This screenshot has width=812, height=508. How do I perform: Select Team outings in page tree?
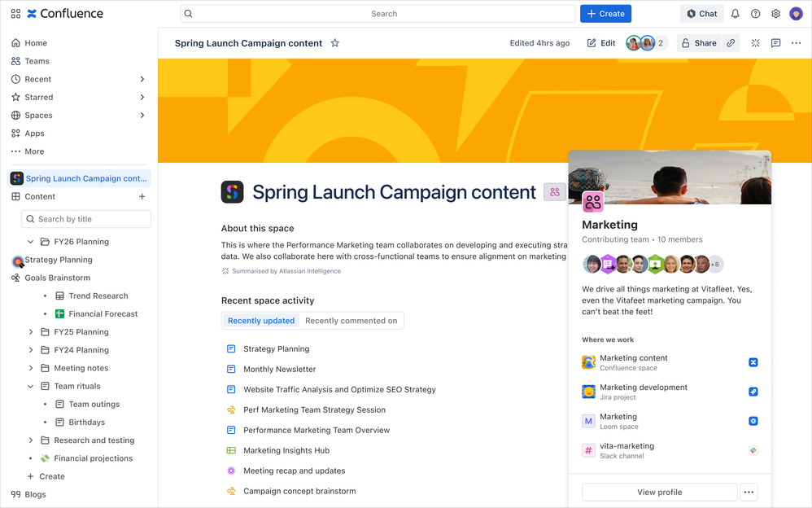pos(94,405)
